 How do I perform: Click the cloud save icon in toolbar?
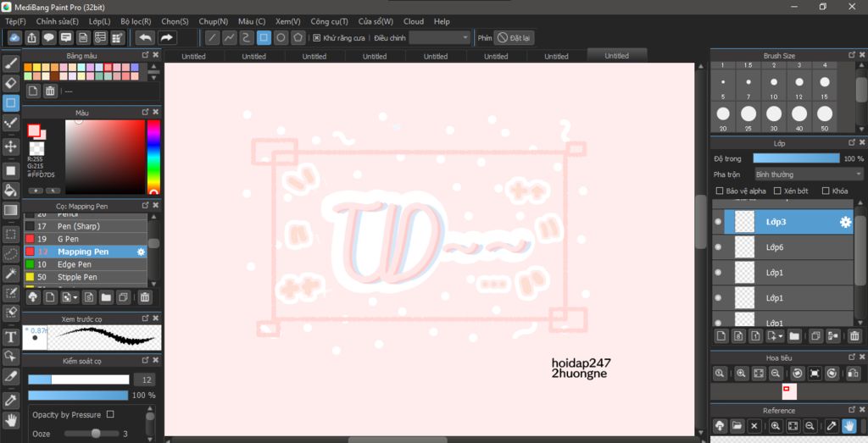(x=14, y=37)
